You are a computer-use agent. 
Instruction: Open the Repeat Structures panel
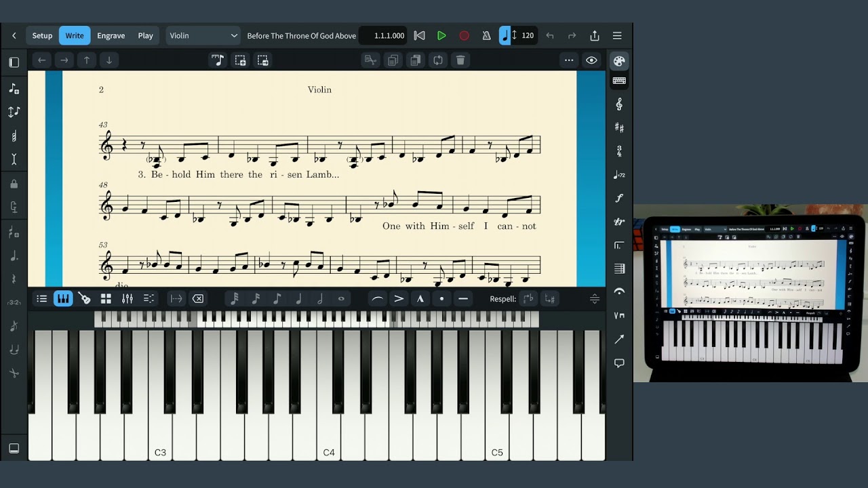tap(619, 245)
